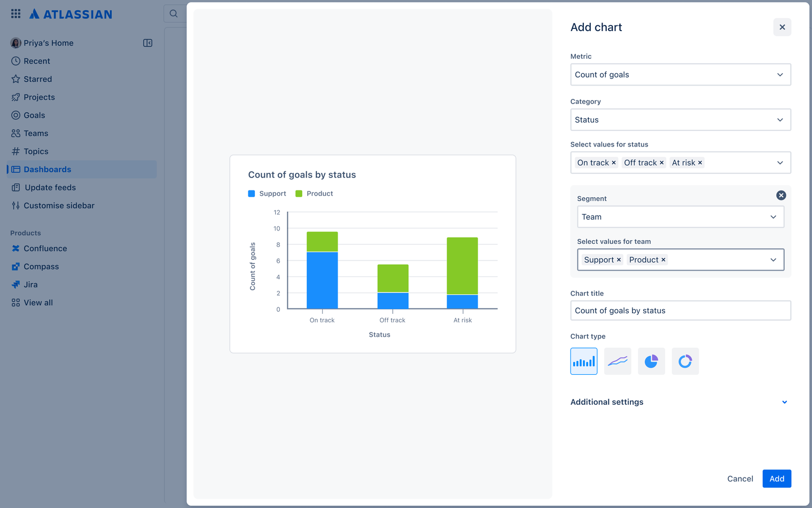This screenshot has width=812, height=508.
Task: Click the Chart title text field
Action: coord(680,310)
